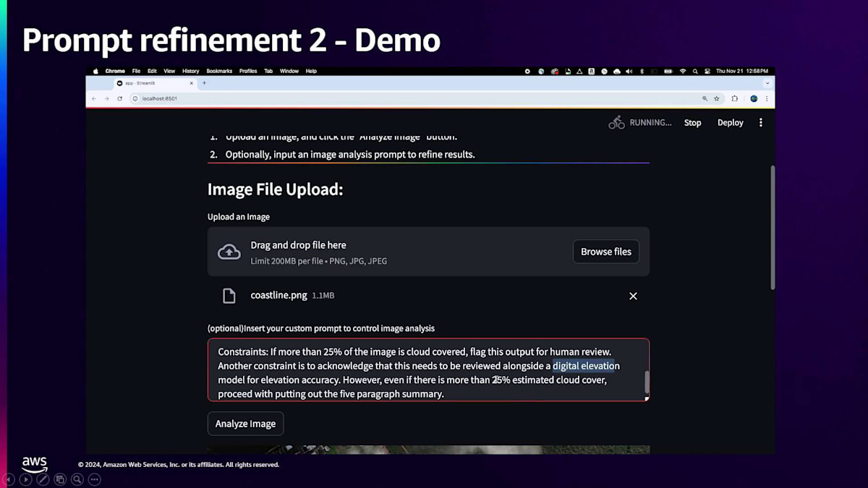868x488 pixels.
Task: Click the 1.1MB file size text
Action: [323, 296]
